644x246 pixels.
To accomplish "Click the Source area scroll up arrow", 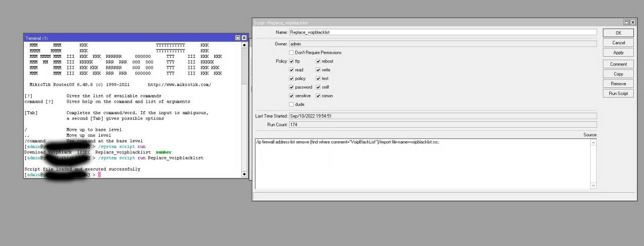I will [x=594, y=142].
